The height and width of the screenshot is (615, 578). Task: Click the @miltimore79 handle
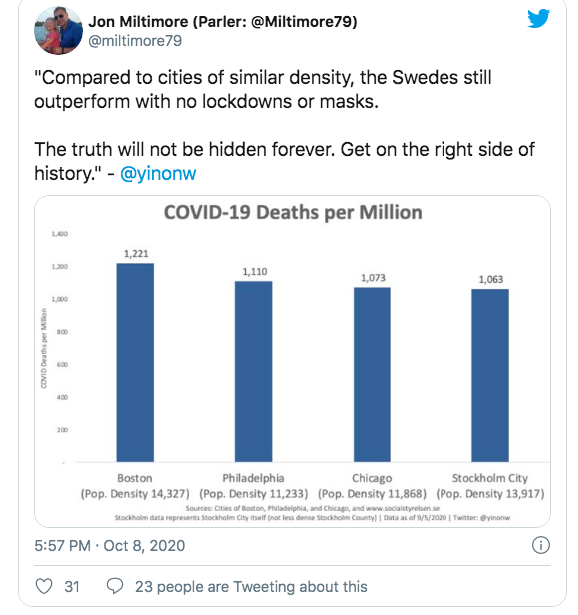[x=135, y=41]
